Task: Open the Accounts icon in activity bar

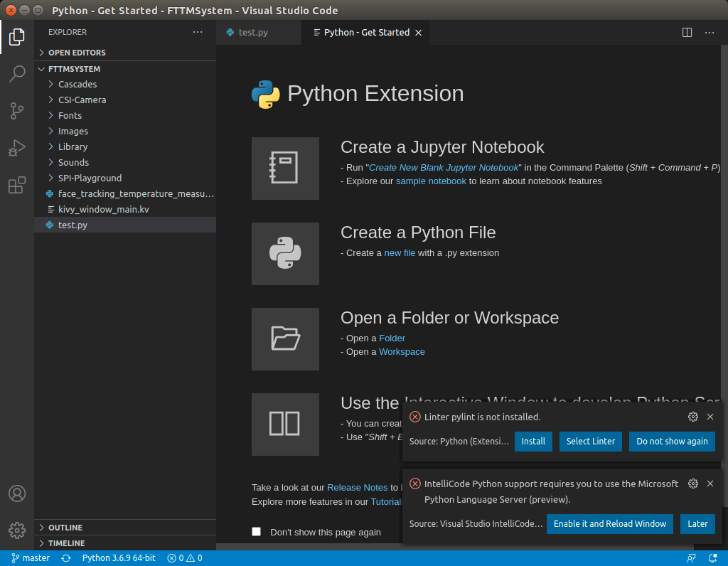Action: [x=17, y=493]
